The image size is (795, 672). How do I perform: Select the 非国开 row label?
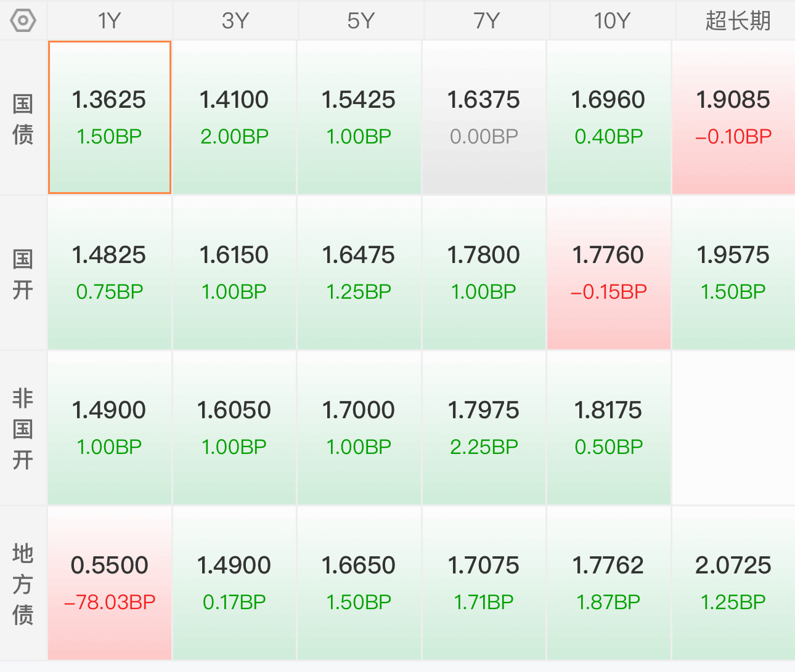(x=23, y=429)
